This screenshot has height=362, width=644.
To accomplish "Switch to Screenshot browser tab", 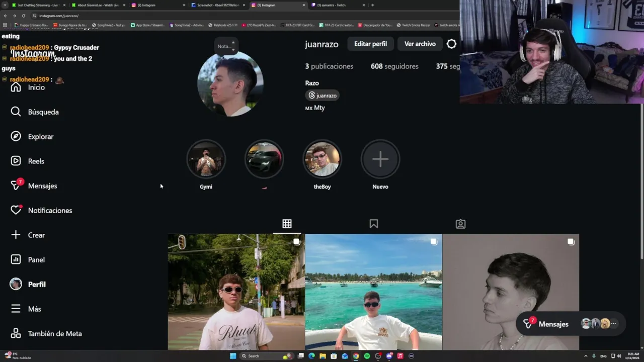I will pyautogui.click(x=218, y=5).
